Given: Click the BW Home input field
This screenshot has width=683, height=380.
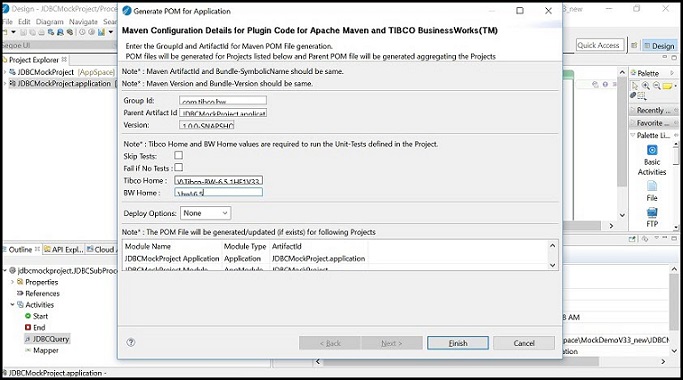Looking at the screenshot, I should point(219,192).
